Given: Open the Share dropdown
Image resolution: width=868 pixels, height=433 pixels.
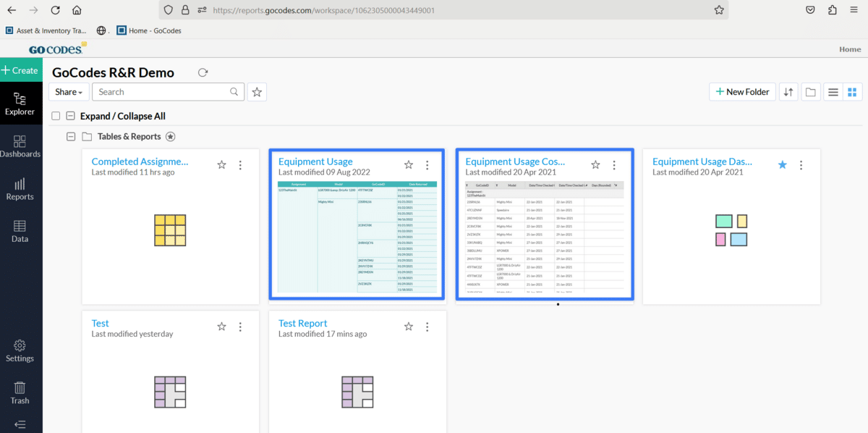Looking at the screenshot, I should (69, 92).
